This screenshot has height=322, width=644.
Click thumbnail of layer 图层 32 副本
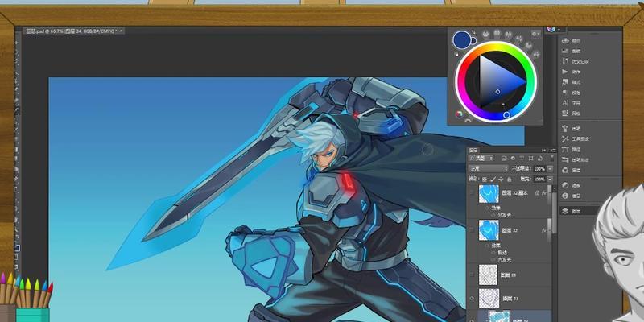[x=489, y=193]
